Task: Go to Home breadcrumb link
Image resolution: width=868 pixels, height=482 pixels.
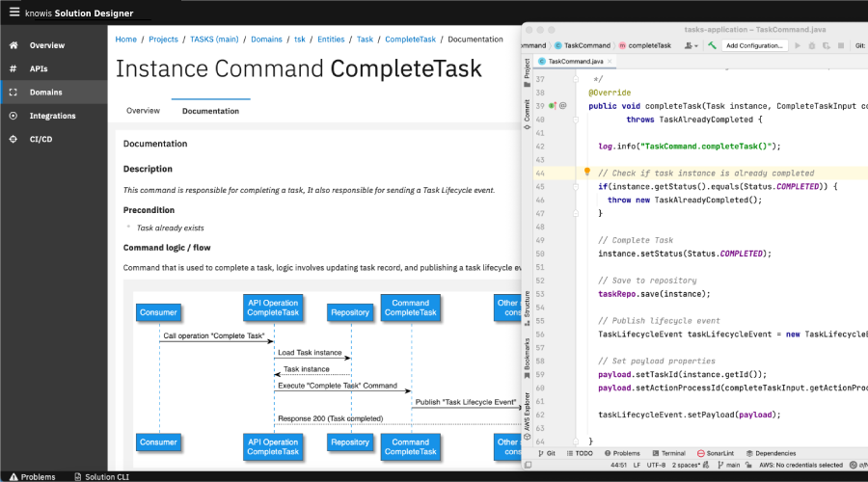Action: tap(125, 40)
